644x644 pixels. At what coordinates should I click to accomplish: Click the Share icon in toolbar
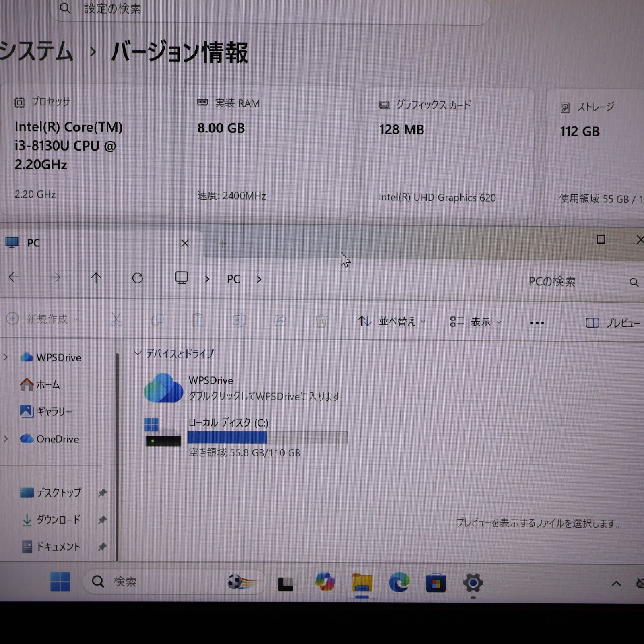point(281,321)
